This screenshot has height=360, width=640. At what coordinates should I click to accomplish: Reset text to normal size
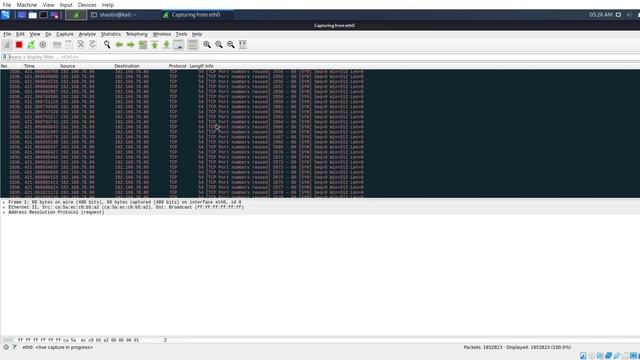coord(231,45)
